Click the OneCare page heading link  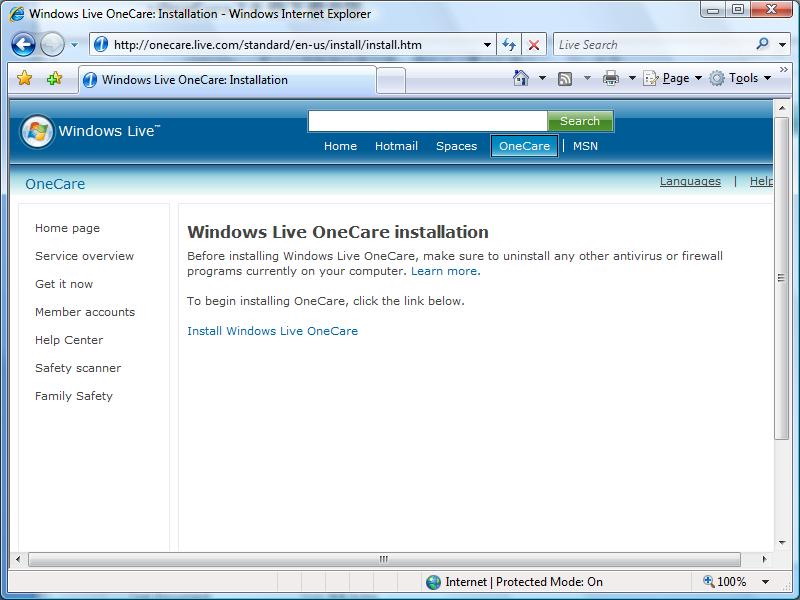coord(55,184)
